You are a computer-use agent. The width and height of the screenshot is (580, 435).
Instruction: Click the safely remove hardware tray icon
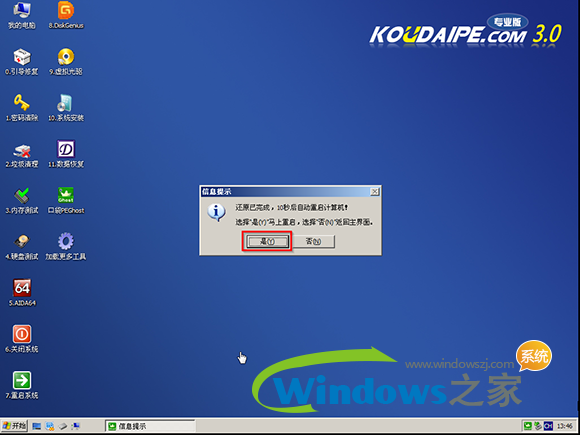pyautogui.click(x=538, y=426)
